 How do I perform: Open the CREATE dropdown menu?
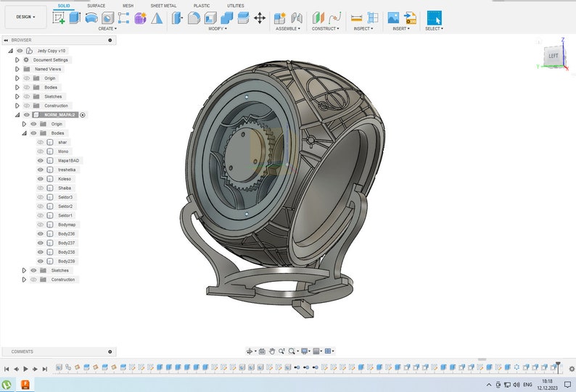coord(107,29)
